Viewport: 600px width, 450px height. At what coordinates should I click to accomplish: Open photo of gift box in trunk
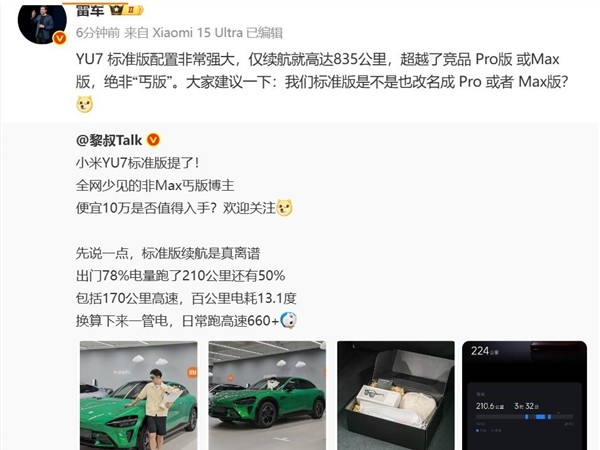click(x=396, y=395)
